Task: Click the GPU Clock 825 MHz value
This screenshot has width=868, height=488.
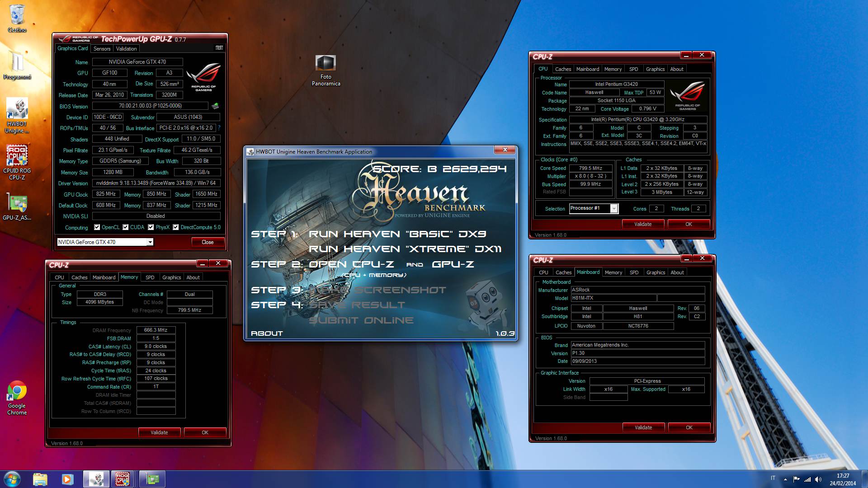Action: 106,194
